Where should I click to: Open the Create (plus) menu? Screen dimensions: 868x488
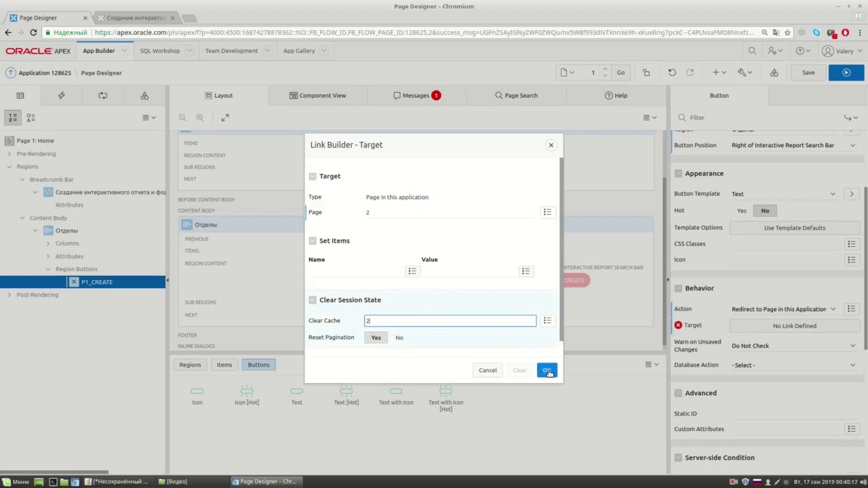[x=719, y=73]
